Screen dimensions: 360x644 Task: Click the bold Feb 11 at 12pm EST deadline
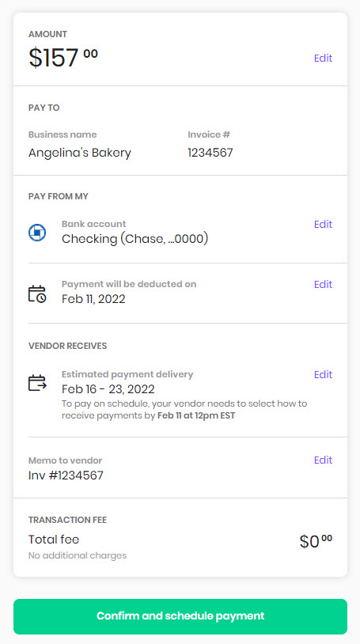coord(196,415)
